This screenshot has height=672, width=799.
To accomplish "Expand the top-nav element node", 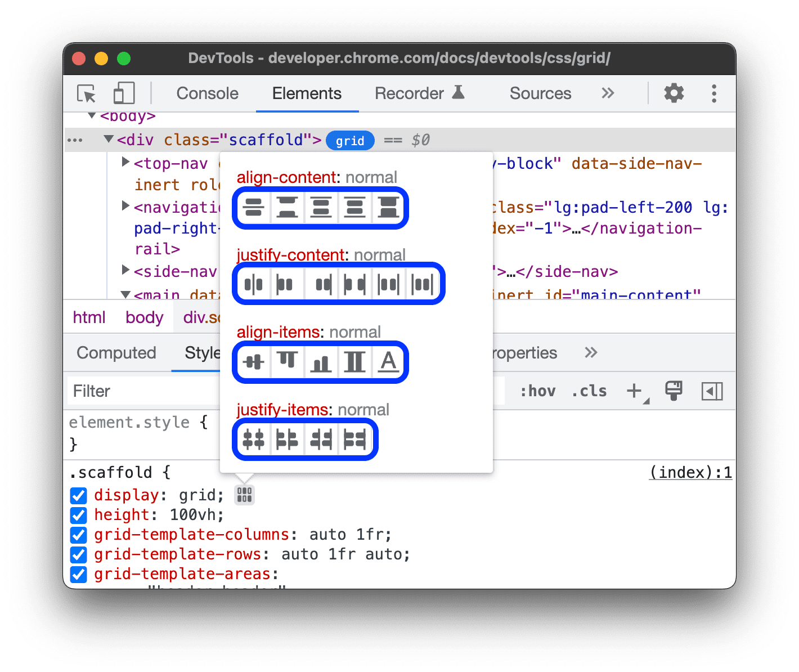I will tap(125, 162).
